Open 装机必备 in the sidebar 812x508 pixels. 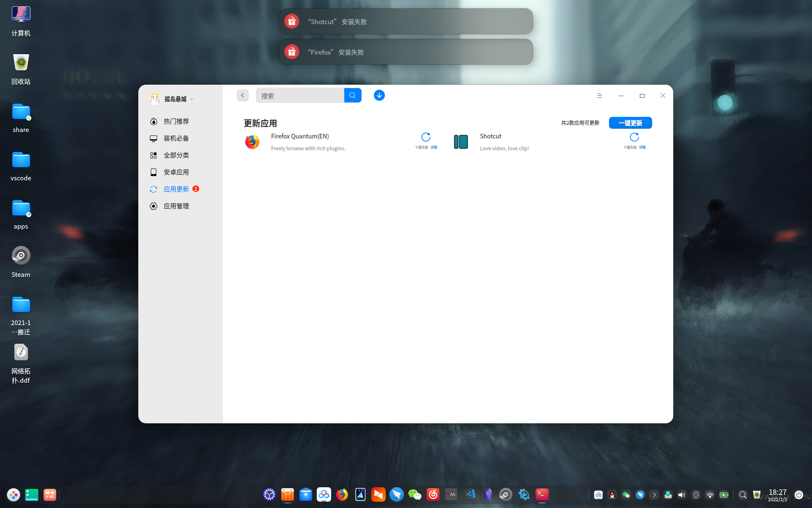(176, 138)
